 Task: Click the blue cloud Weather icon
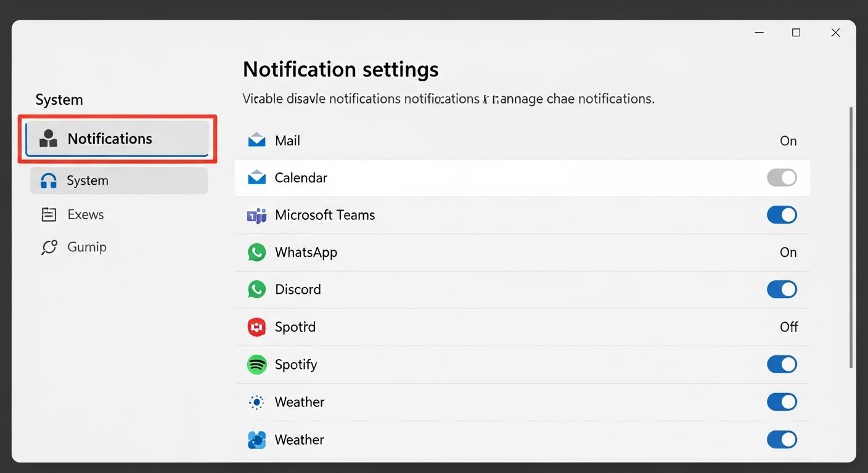256,439
